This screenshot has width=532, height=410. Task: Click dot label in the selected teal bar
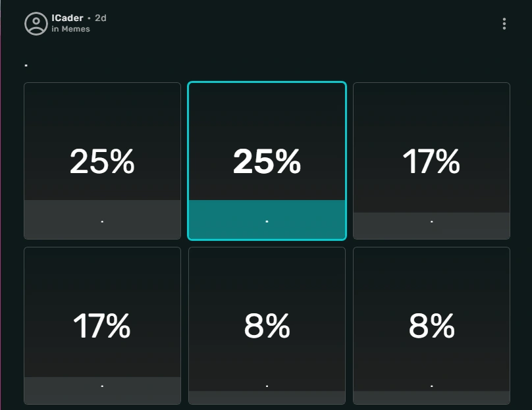[x=267, y=222]
